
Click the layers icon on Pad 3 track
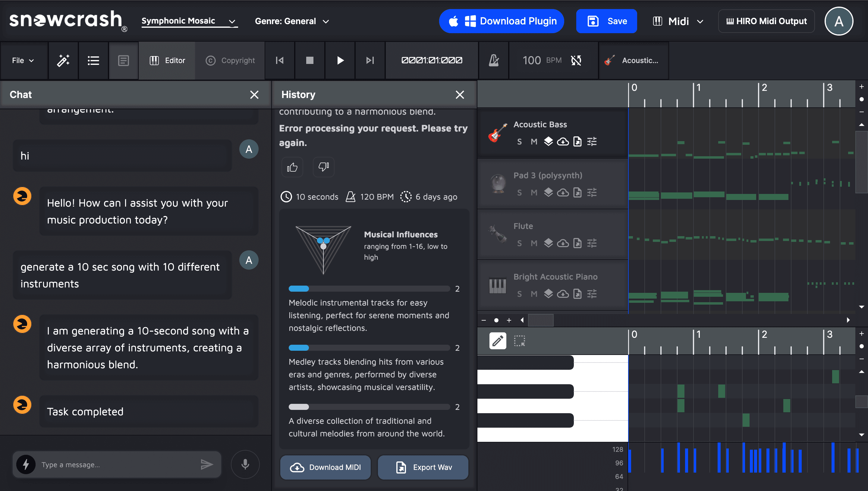pos(548,192)
